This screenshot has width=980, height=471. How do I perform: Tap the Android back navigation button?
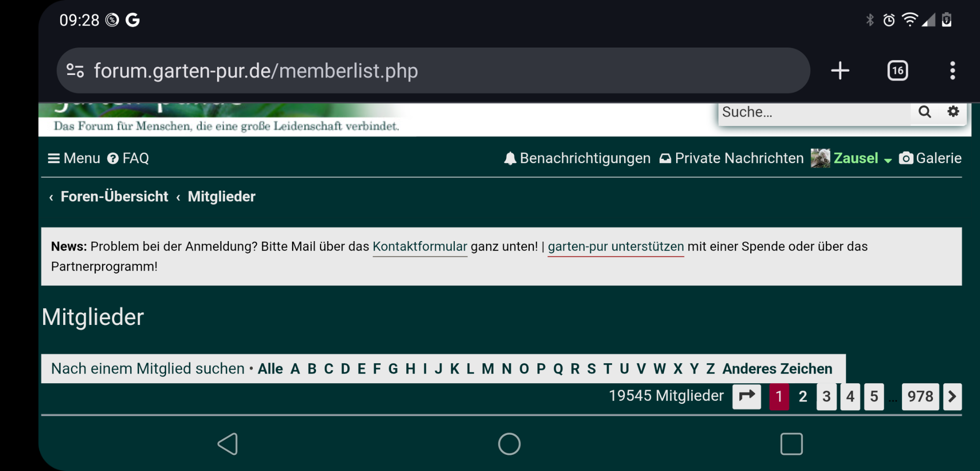click(228, 444)
